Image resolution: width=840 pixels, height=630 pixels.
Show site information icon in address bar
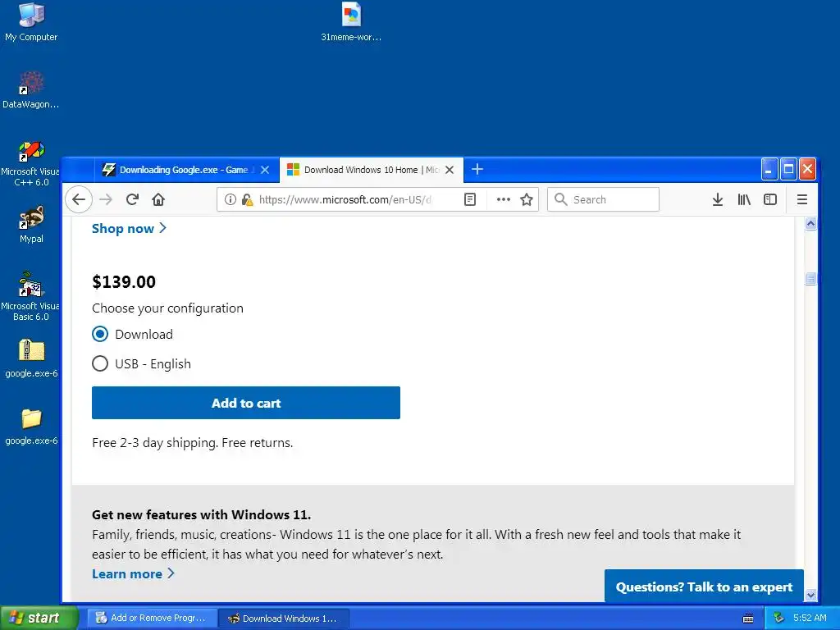pos(231,200)
